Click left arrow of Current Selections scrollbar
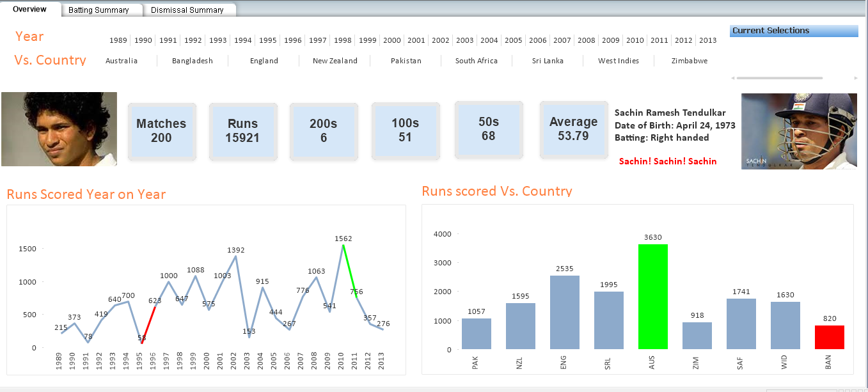Image resolution: width=868 pixels, height=392 pixels. tap(733, 78)
